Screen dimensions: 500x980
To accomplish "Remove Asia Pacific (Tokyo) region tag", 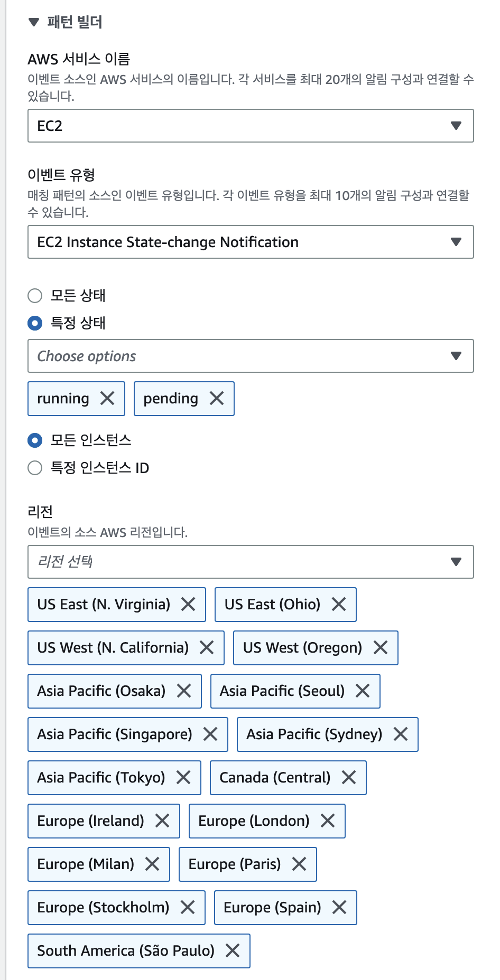I will coord(183,778).
